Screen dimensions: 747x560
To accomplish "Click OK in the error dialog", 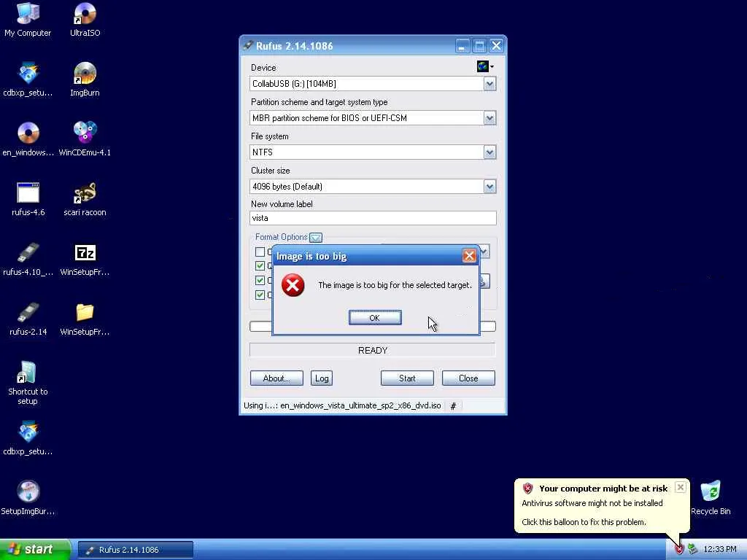I will (x=375, y=318).
